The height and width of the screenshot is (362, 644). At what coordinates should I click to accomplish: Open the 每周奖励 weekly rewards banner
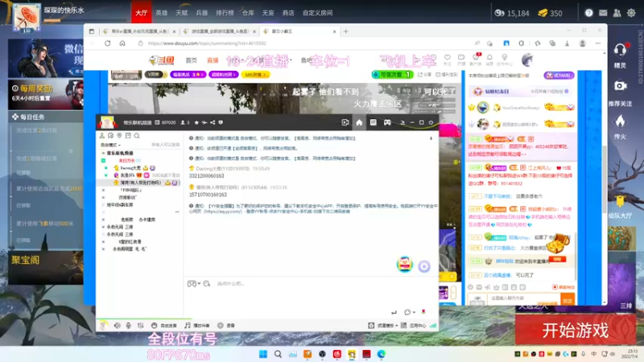coord(46,94)
